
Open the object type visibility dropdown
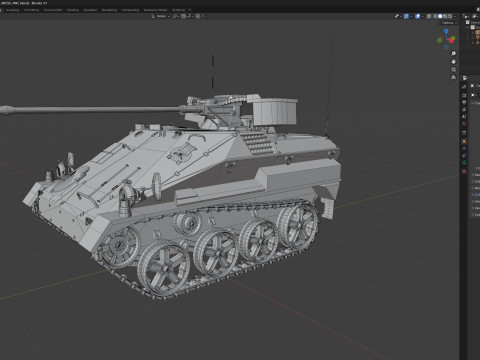coord(398,16)
